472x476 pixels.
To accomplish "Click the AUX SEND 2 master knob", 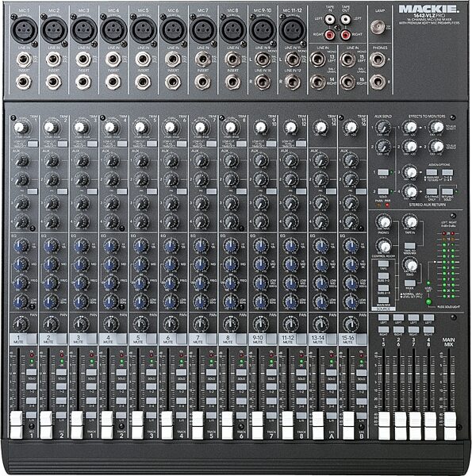I will pos(382,147).
